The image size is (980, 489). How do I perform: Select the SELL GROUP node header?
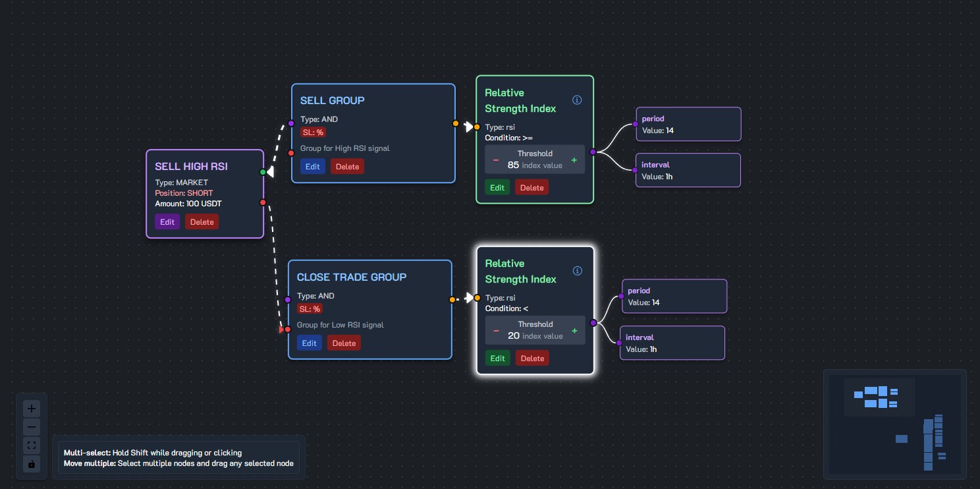tap(333, 100)
